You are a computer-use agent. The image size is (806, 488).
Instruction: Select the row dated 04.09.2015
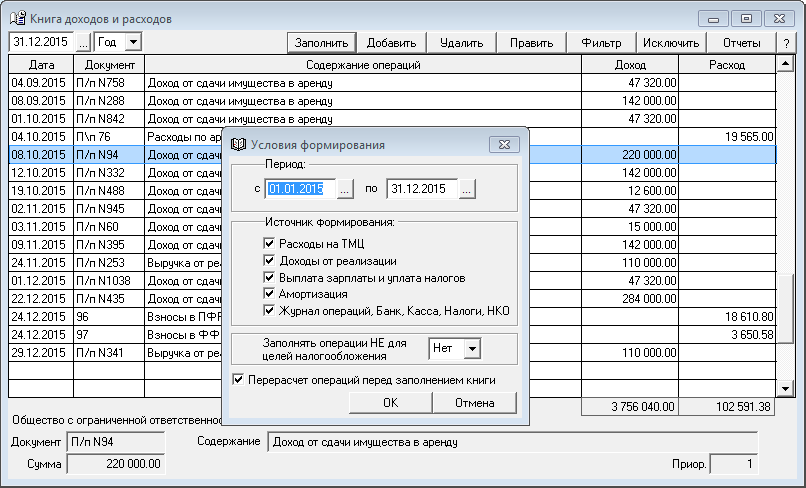tap(392, 83)
